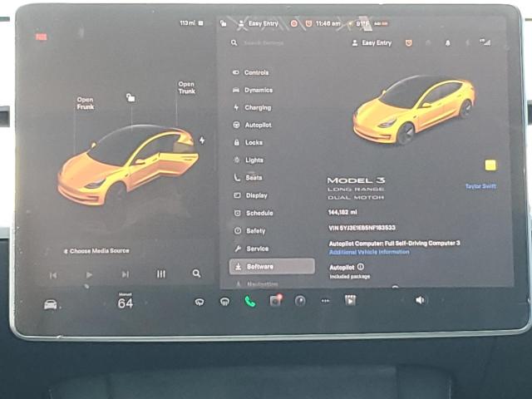Click the search magnifier icon in settings
The height and width of the screenshot is (399, 532).
[x=234, y=42]
